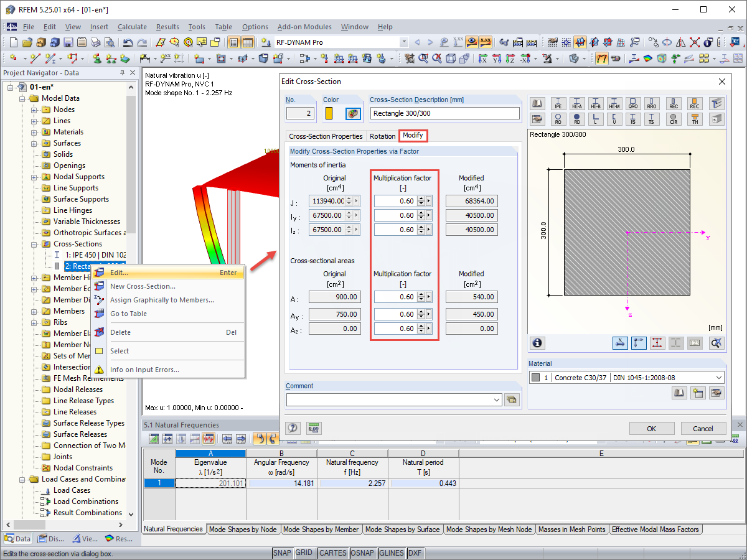Switch to Cross-Section Properties tab

click(x=326, y=136)
